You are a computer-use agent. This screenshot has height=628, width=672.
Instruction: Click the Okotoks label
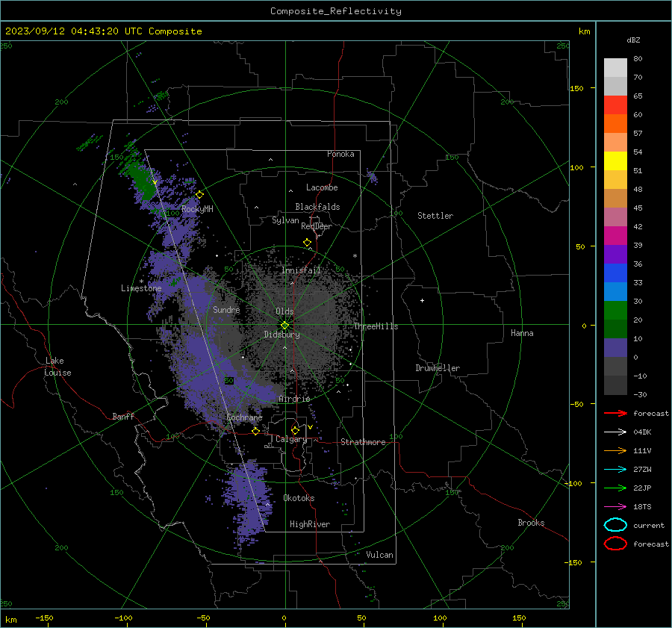pos(299,498)
